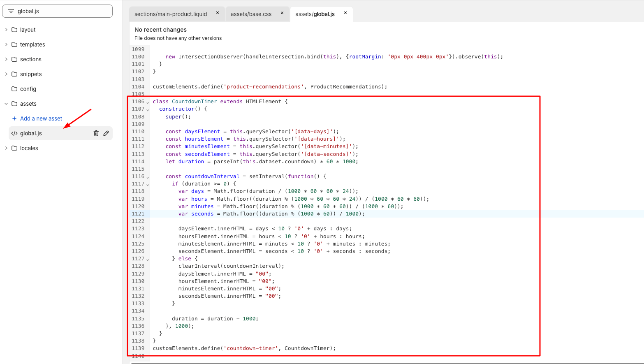Click the customElements.define('countdown-timer') line
This screenshot has height=364, width=644.
244,348
